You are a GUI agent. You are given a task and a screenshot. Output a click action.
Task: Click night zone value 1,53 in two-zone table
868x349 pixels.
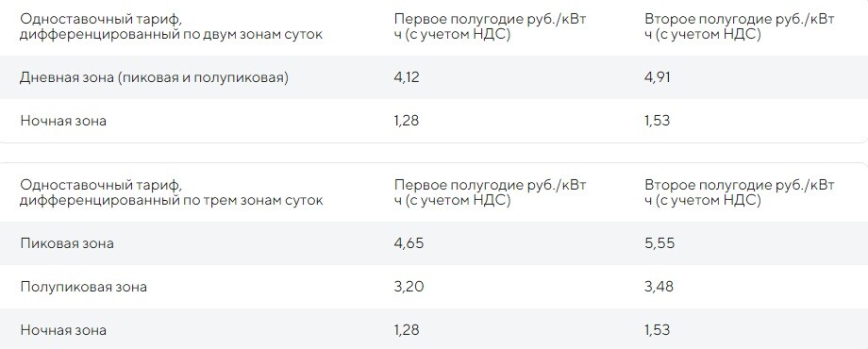click(x=657, y=121)
